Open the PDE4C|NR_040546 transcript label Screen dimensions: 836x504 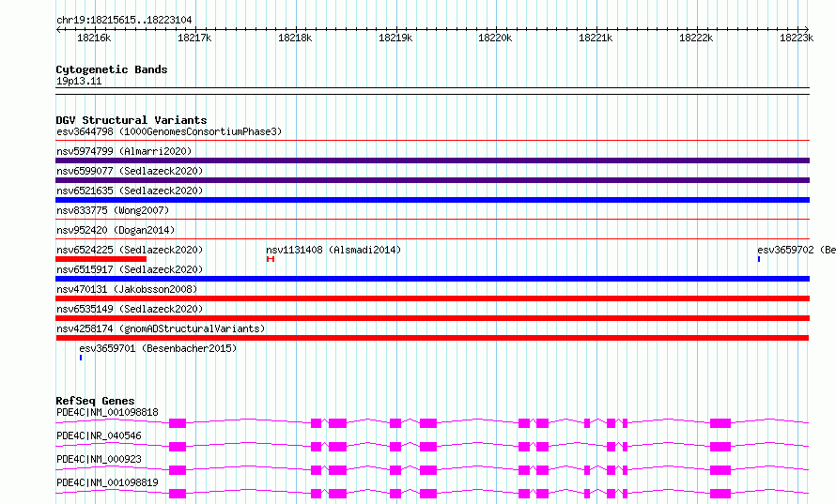[99, 435]
